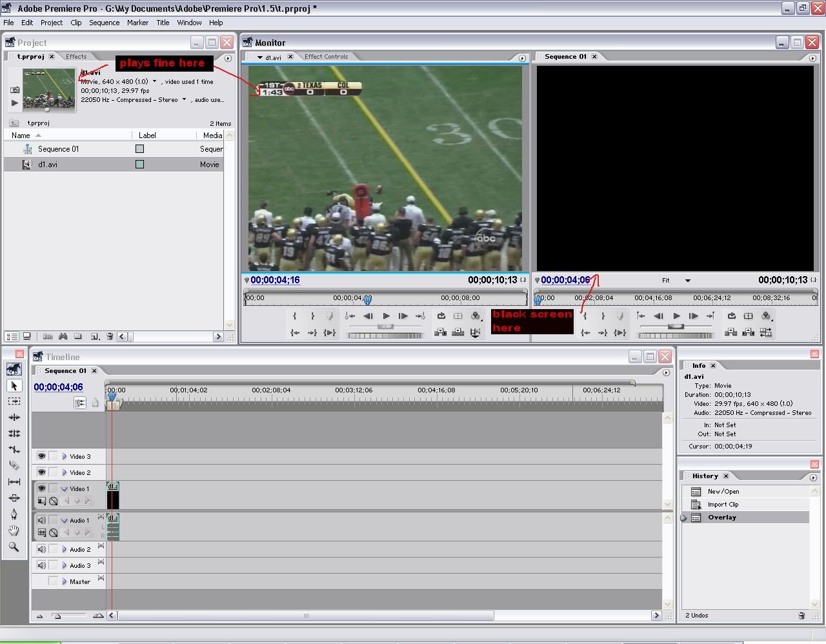The width and height of the screenshot is (826, 644).
Task: Mute the Audio 3 track speaker
Action: 41,565
